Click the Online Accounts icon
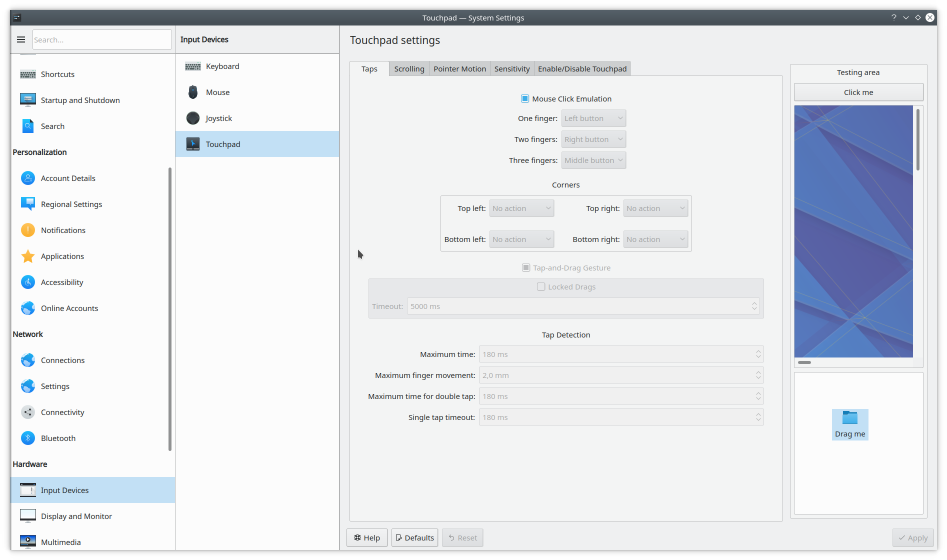Screen dimensions: 947x560 (28, 308)
